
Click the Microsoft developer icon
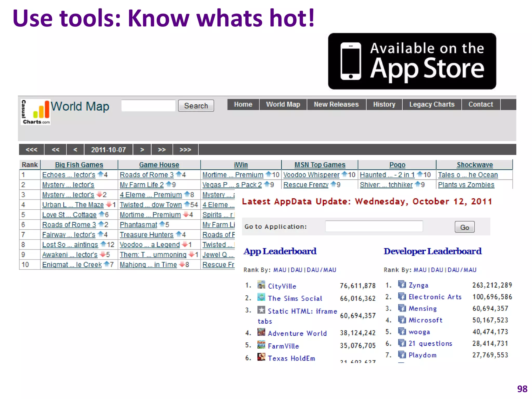(402, 320)
